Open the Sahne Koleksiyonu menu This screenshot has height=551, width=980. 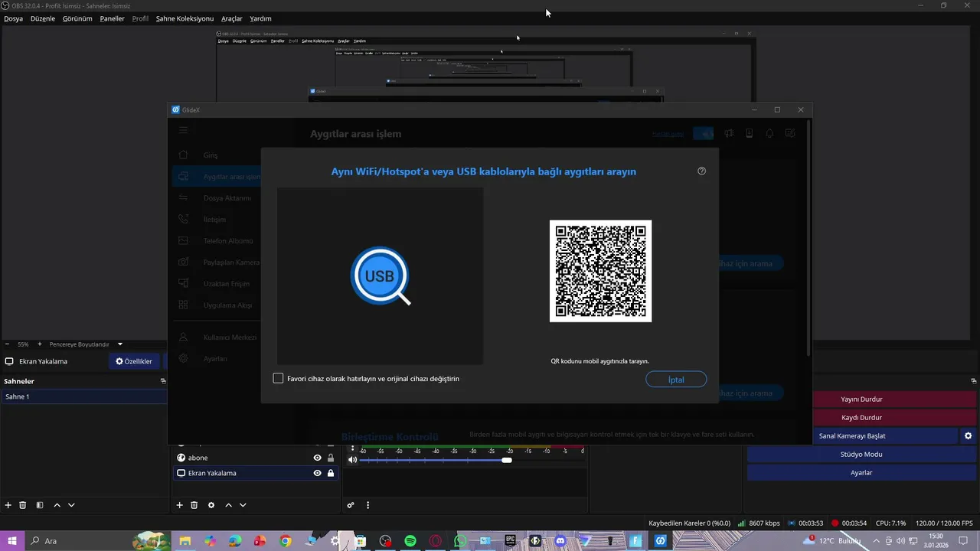[185, 18]
